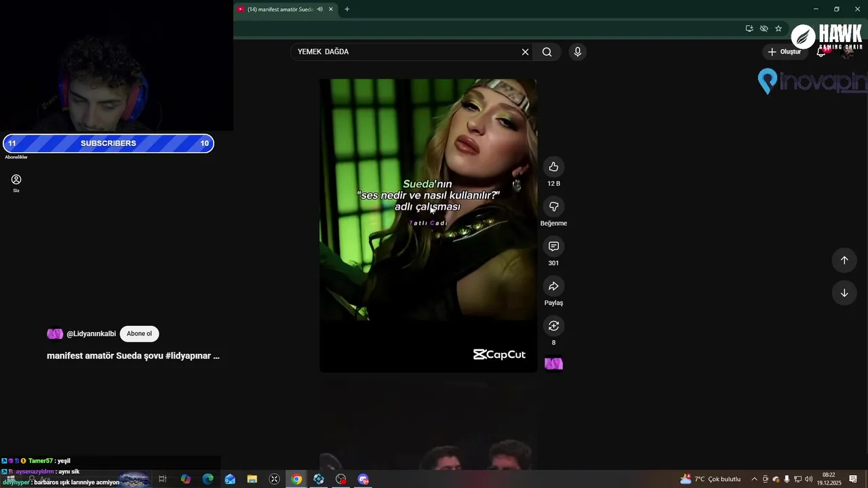Go to the next short with down arrow
The height and width of the screenshot is (488, 868).
click(x=844, y=293)
